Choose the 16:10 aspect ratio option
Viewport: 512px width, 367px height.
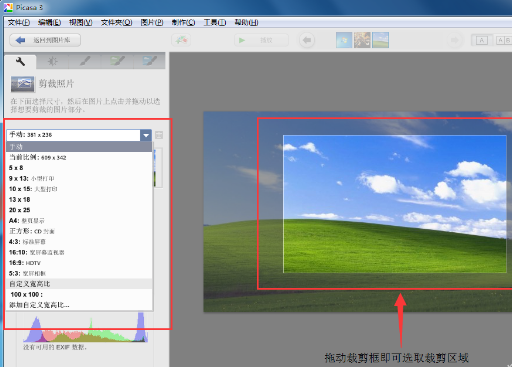pos(79,252)
